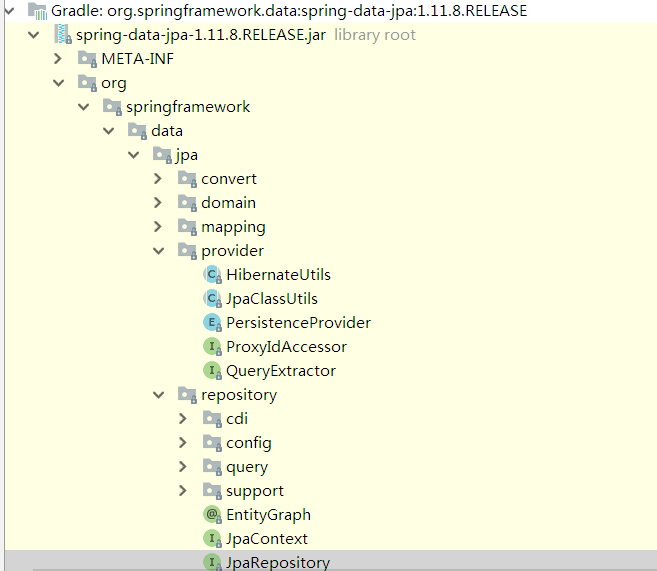Screen dimensions: 657x571
Task: Collapse the provider package
Action: pyautogui.click(x=159, y=251)
